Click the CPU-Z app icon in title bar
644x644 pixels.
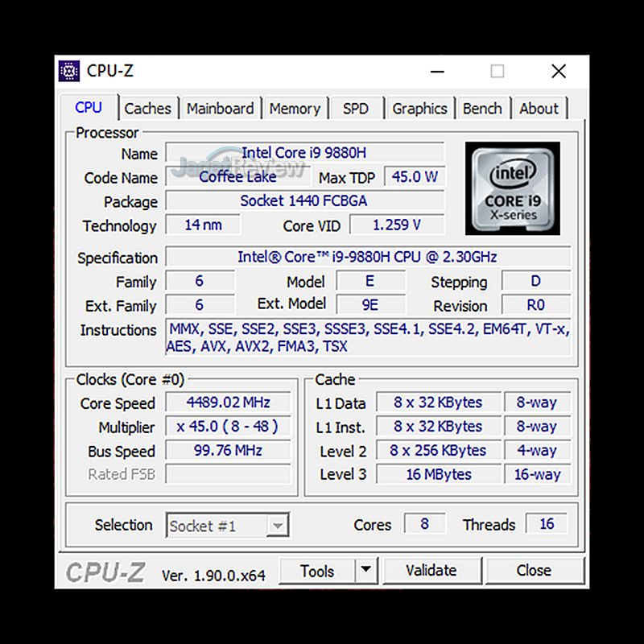click(x=70, y=71)
